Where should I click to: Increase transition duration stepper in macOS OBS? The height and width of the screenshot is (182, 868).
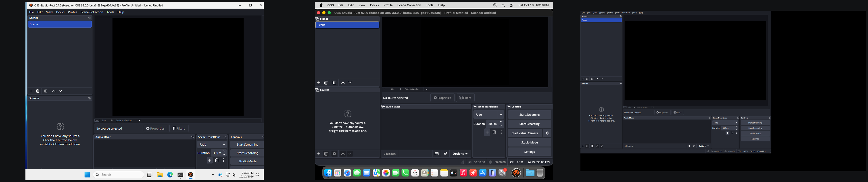pyautogui.click(x=501, y=122)
